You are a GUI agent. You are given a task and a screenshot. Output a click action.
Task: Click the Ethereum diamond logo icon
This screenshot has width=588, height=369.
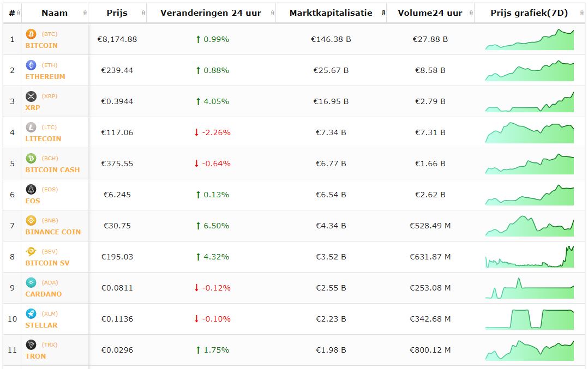31,65
